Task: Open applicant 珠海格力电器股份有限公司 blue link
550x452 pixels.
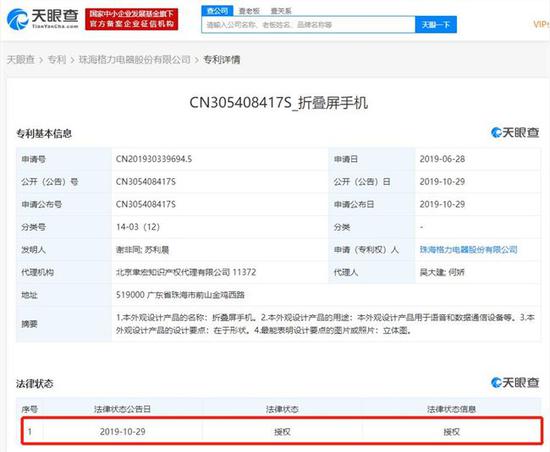Action: pos(469,250)
